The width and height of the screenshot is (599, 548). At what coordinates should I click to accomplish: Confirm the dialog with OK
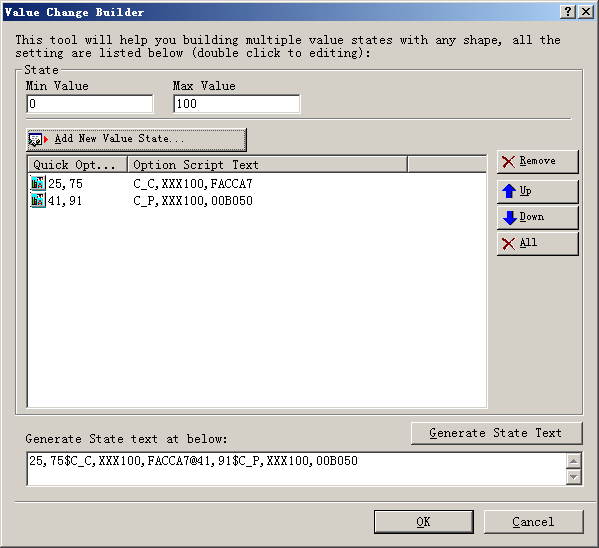pos(424,522)
